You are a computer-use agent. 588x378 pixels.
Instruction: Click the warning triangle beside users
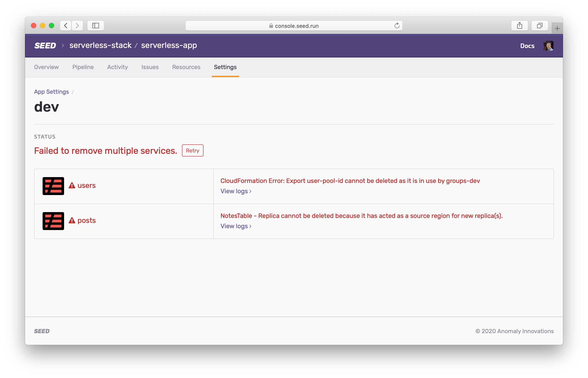point(72,185)
